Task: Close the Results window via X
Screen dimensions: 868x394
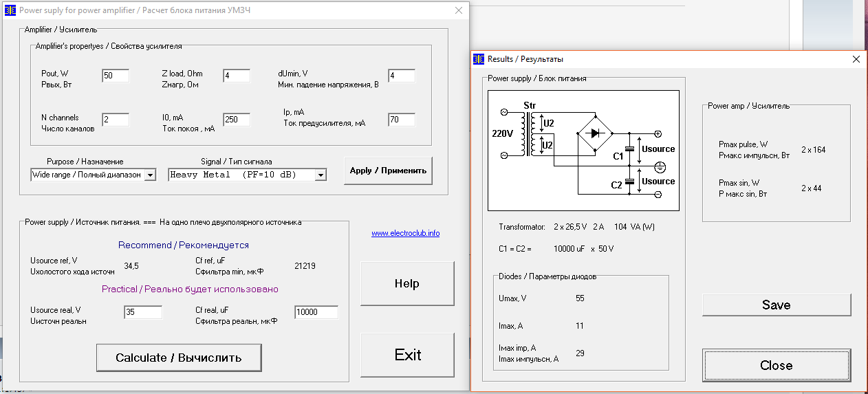Action: pyautogui.click(x=856, y=59)
